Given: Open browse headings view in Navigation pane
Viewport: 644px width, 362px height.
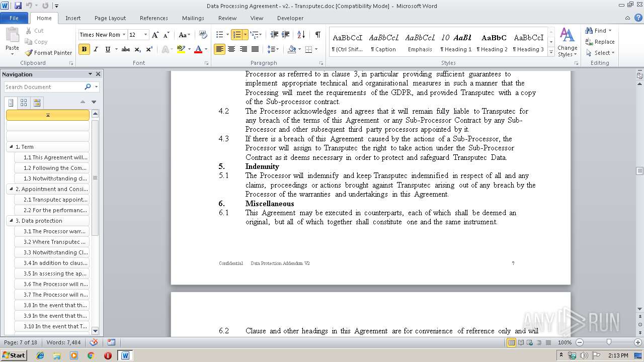Looking at the screenshot, I should pos(11,103).
